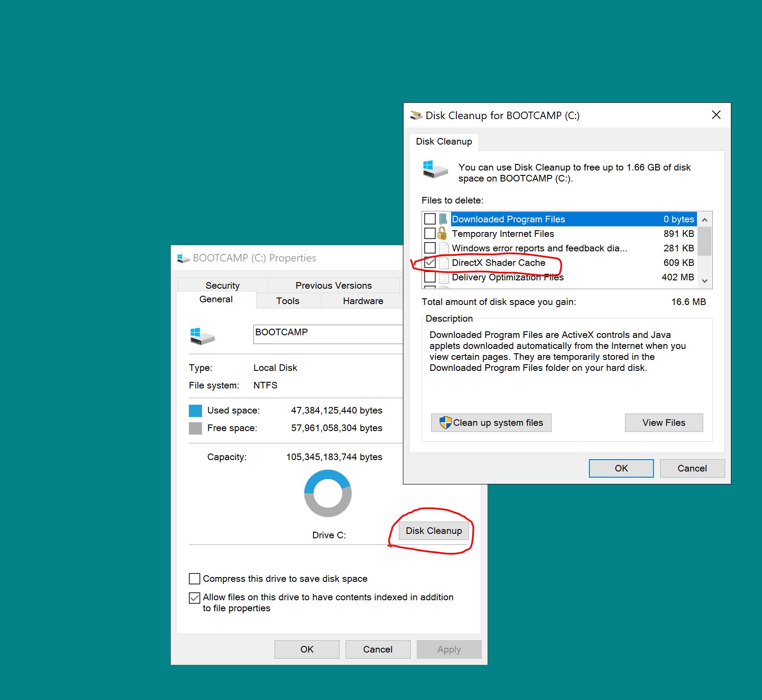Image resolution: width=762 pixels, height=700 pixels.
Task: Open the Previous Versions tab
Action: pos(333,286)
